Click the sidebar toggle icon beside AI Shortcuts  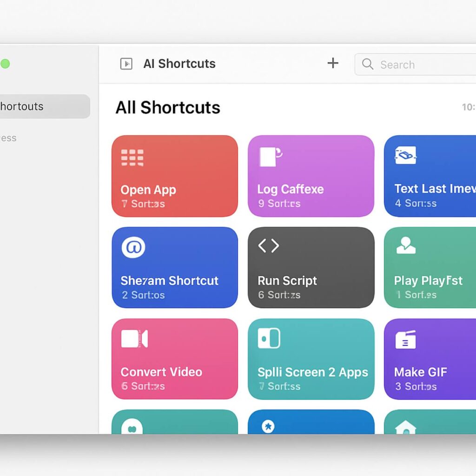[x=126, y=64]
